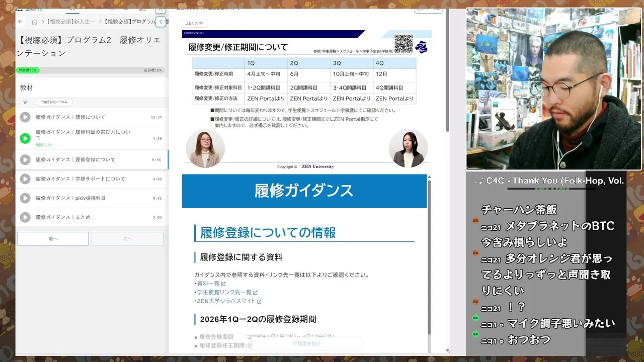Play 履修ガイダンス|まとめ lesson

(x=25, y=217)
